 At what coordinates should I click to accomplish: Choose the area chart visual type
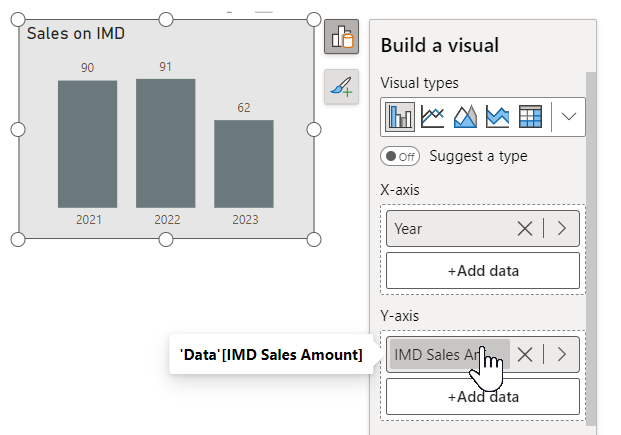466,117
